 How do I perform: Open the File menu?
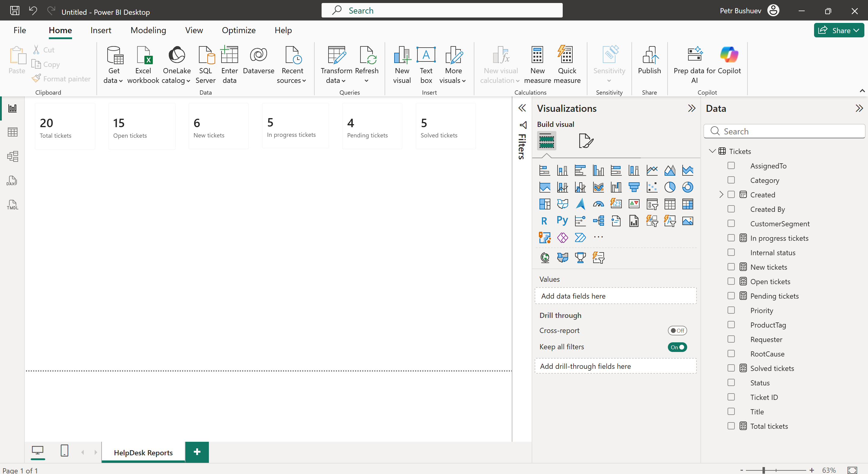(x=20, y=30)
